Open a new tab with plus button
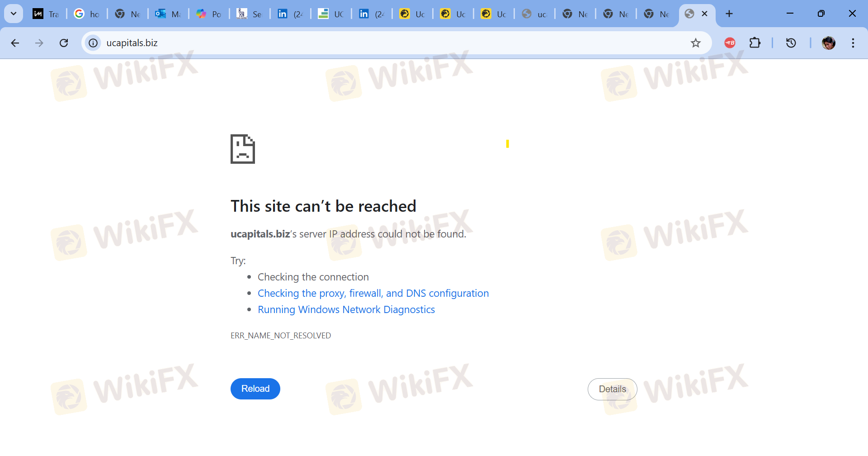The width and height of the screenshot is (868, 456). coord(729,14)
